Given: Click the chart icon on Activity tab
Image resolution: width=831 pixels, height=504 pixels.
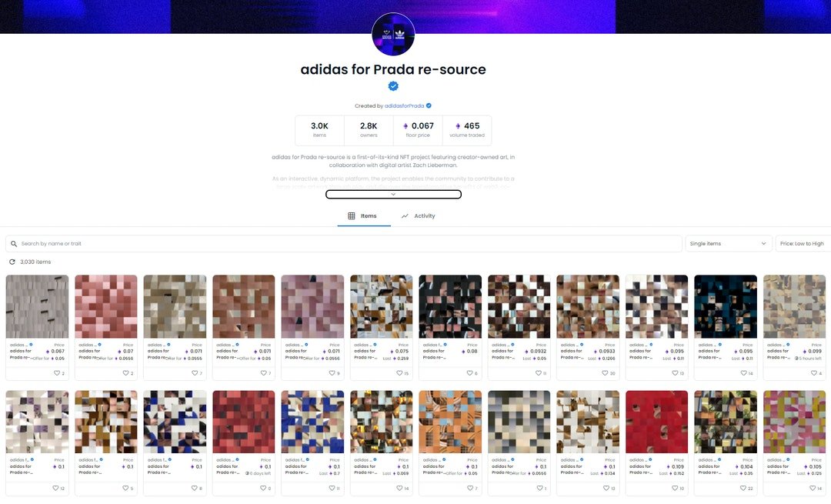Looking at the screenshot, I should click(x=405, y=215).
